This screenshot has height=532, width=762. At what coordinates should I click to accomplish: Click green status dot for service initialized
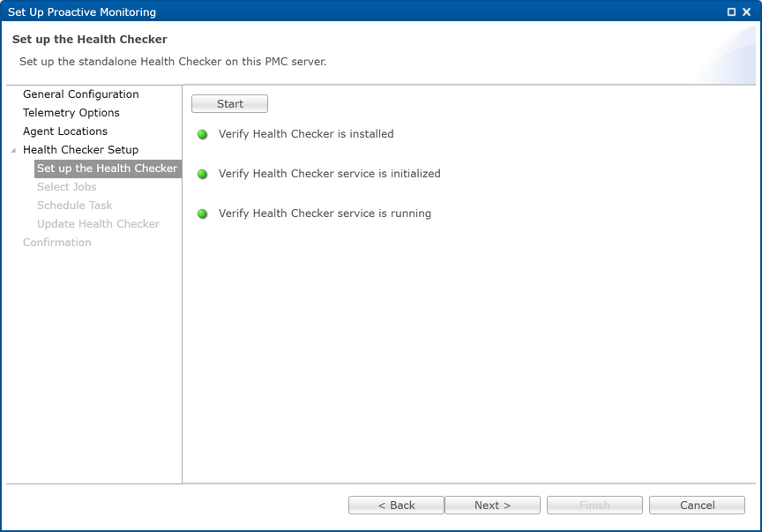coord(202,174)
